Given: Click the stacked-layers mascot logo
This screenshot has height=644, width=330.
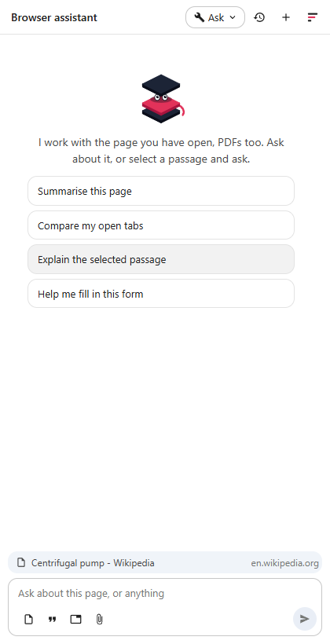Looking at the screenshot, I should (x=163, y=99).
